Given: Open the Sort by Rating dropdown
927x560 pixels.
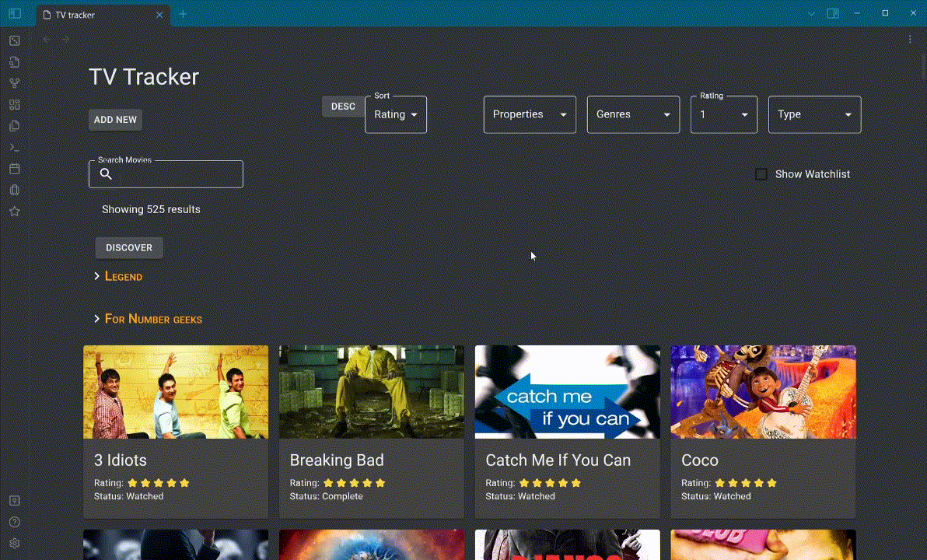Looking at the screenshot, I should pos(396,114).
